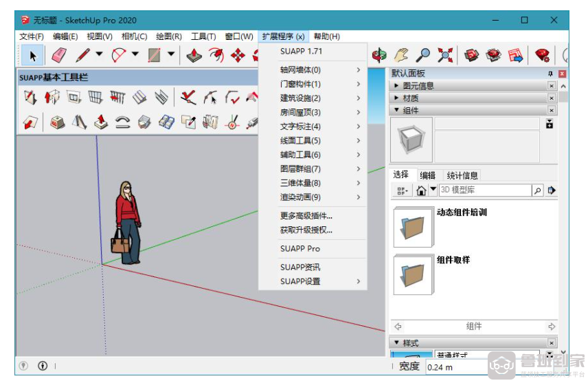Select the red pencil Line tool
Image resolution: width=588 pixels, height=383 pixels.
point(83,56)
